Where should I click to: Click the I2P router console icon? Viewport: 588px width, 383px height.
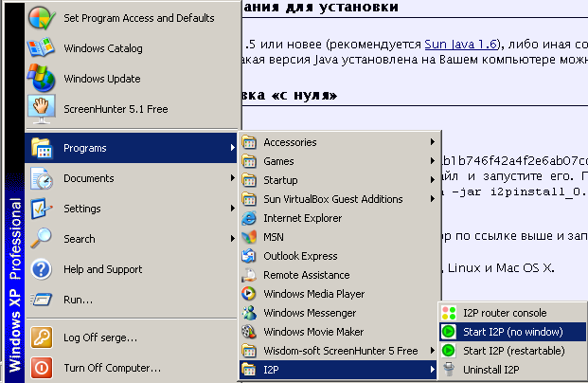point(449,313)
